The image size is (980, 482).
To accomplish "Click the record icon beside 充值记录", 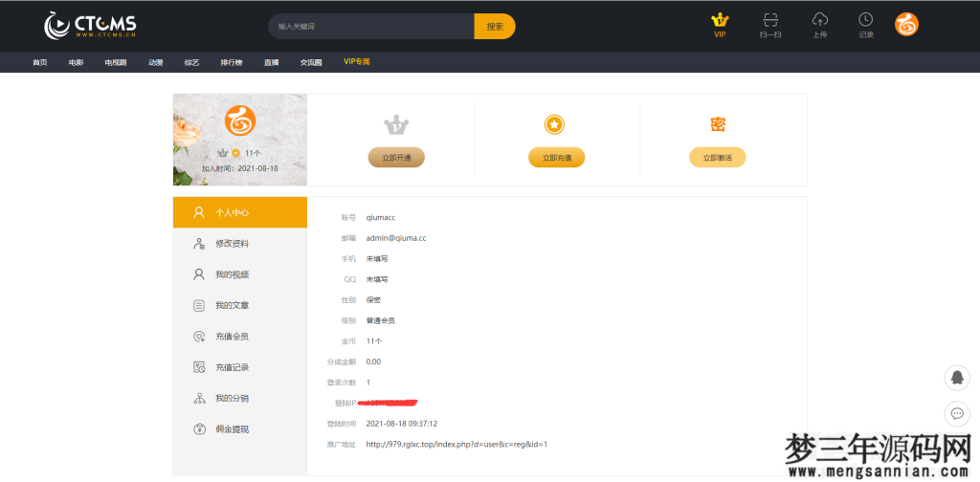I will click(x=199, y=367).
